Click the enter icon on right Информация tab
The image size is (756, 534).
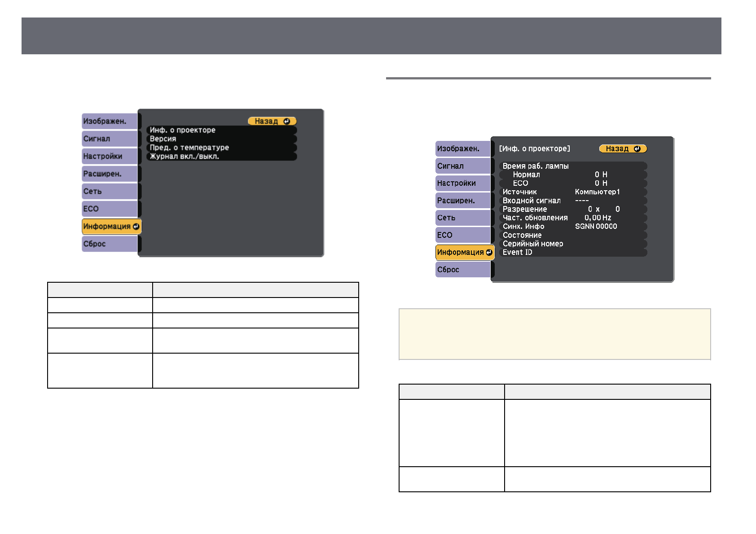(x=489, y=252)
